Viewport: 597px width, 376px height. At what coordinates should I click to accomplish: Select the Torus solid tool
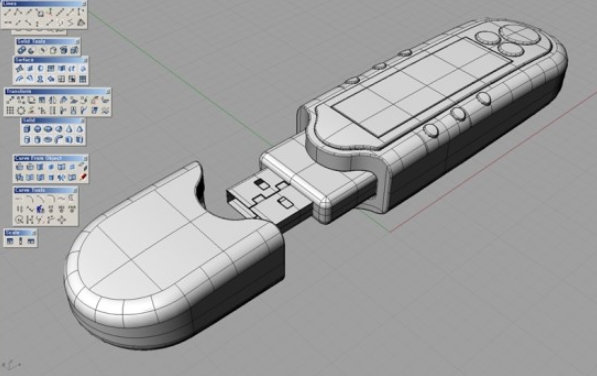(48, 140)
